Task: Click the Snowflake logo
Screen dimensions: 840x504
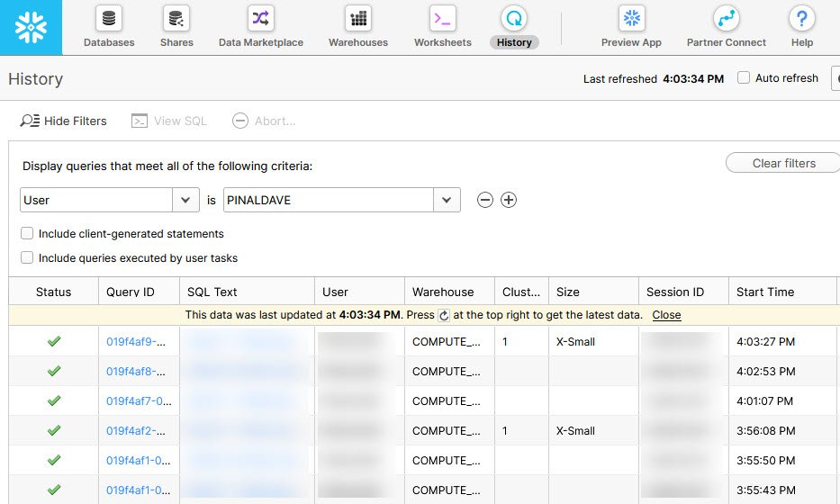Action: [x=32, y=27]
